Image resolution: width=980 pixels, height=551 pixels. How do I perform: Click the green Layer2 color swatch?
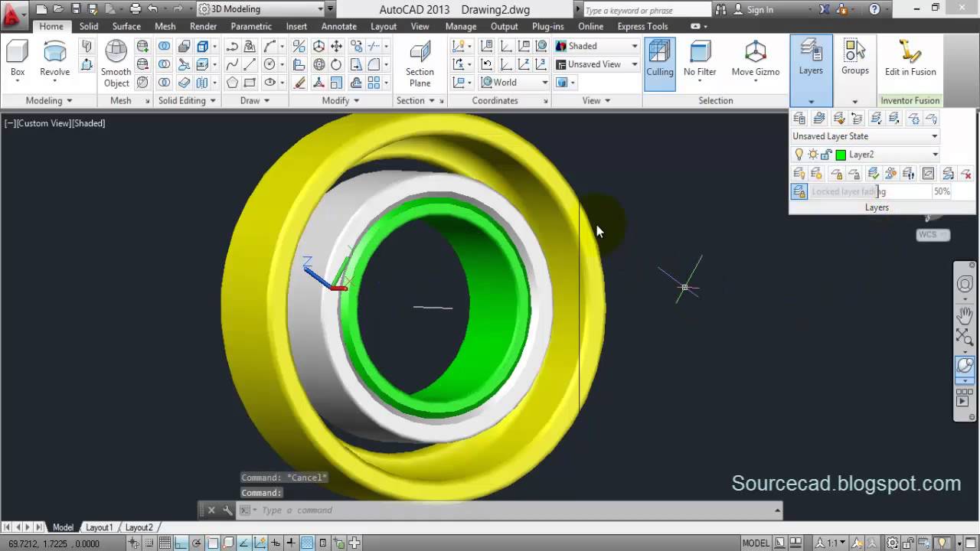pyautogui.click(x=841, y=155)
